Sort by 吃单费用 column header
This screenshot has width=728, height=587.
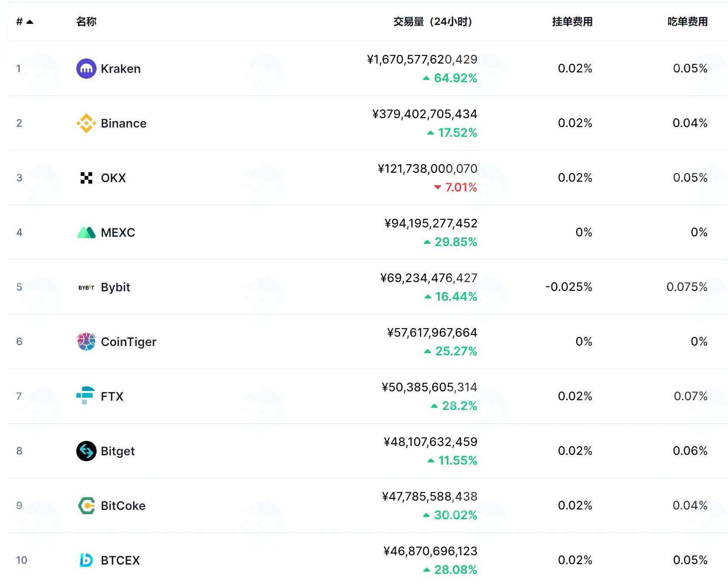[x=687, y=22]
